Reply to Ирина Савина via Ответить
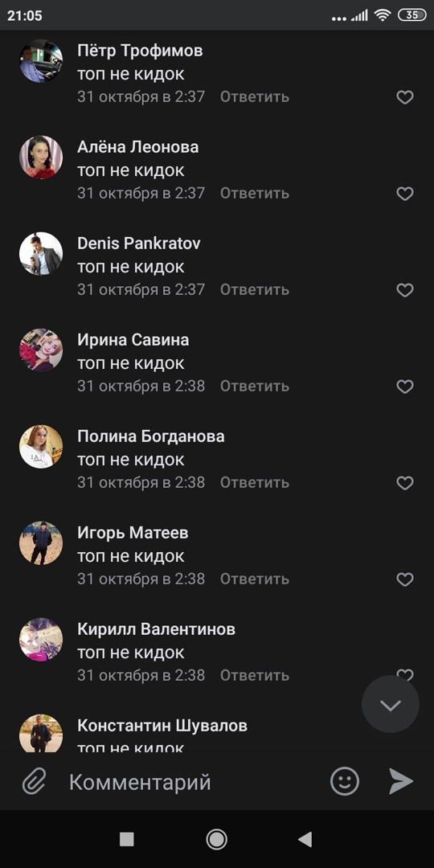The image size is (434, 868). click(255, 386)
